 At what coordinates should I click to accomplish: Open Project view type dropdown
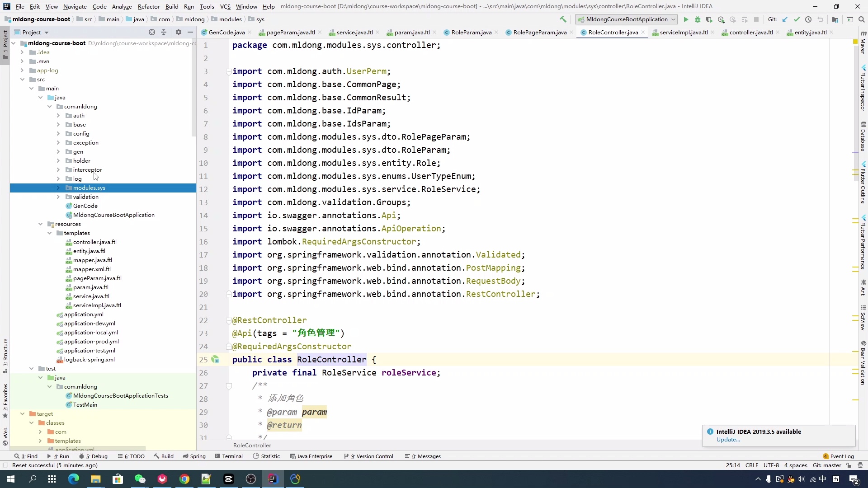(x=47, y=33)
